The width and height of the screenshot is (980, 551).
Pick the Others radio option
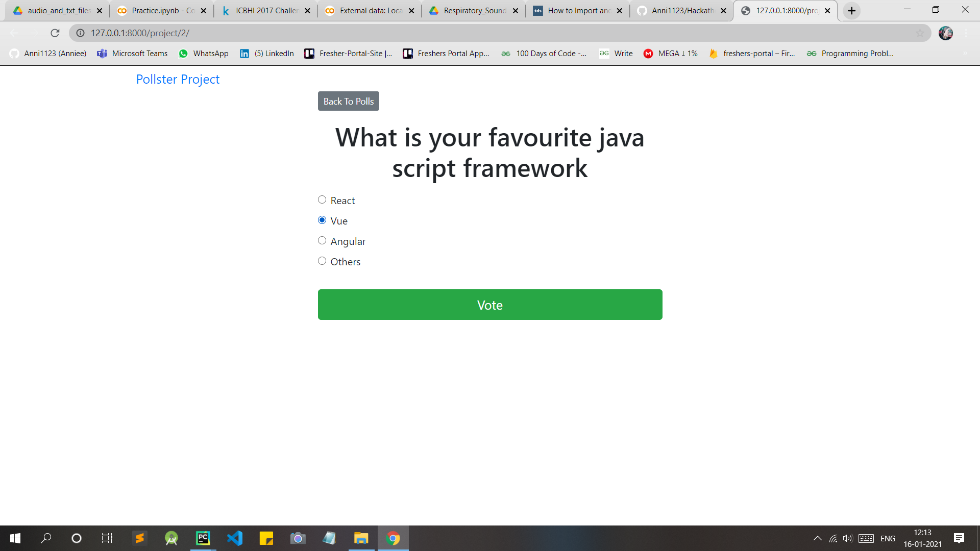point(322,261)
